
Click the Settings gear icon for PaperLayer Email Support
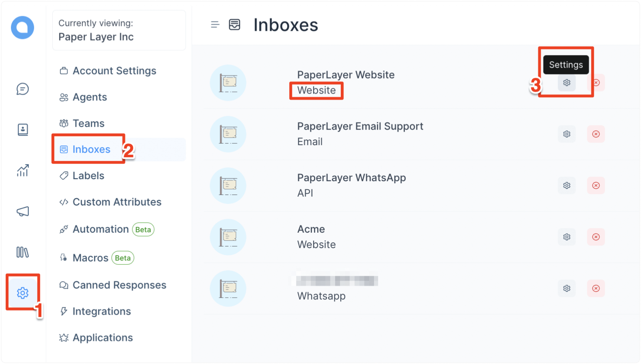coord(567,134)
